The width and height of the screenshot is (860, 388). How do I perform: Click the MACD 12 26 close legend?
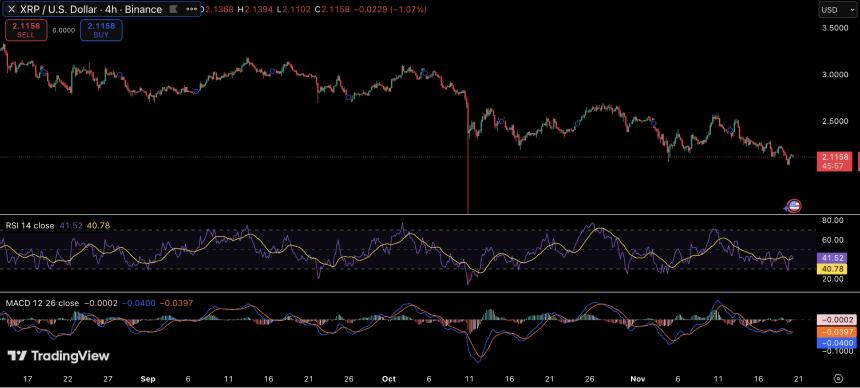tap(42, 303)
